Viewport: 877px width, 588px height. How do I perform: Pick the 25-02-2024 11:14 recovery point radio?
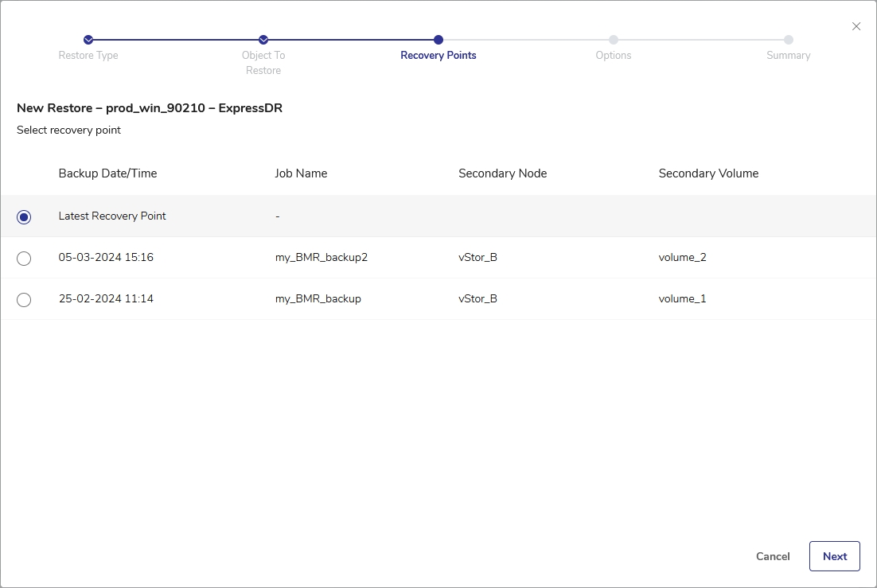[x=24, y=300]
